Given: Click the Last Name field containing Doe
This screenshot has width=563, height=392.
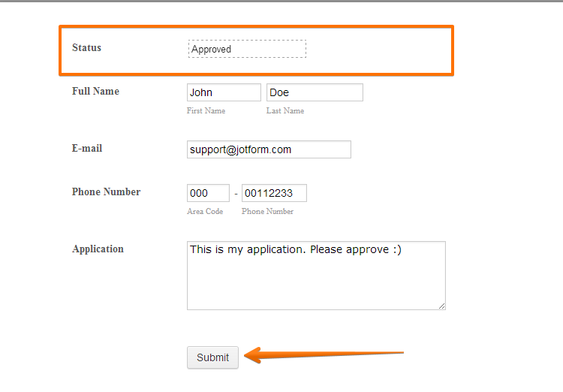Looking at the screenshot, I should pos(315,92).
